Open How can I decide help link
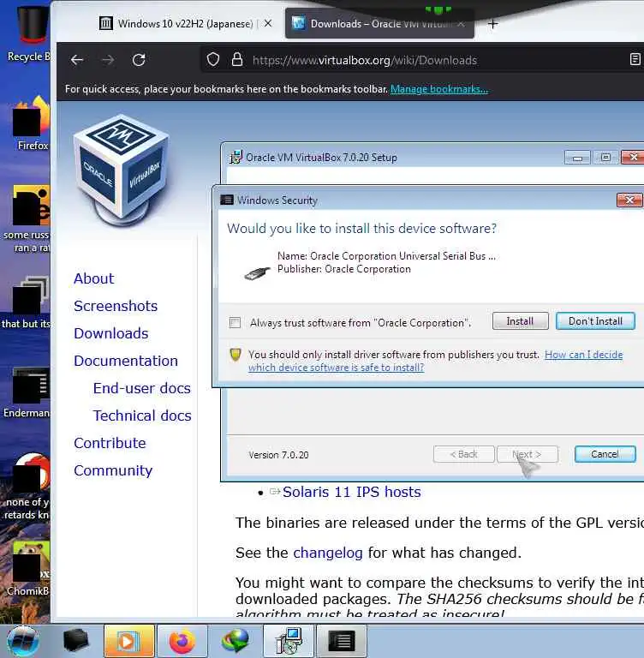Screen dimensions: 644x658 tap(436, 361)
